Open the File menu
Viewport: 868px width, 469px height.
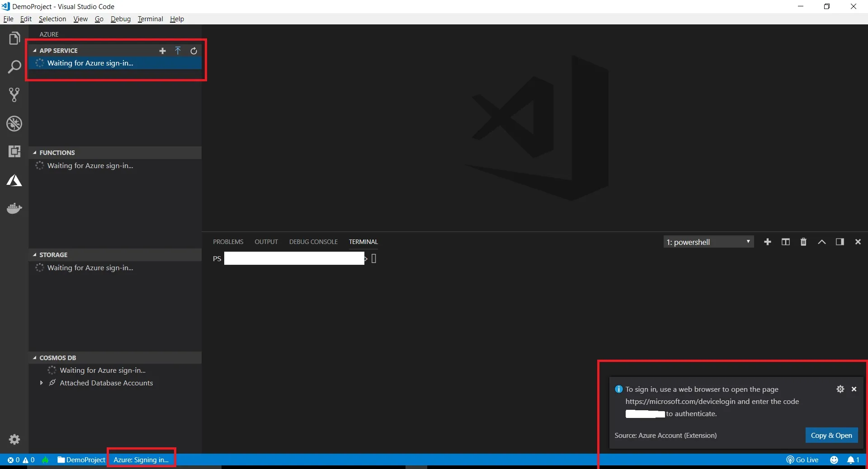coord(8,19)
